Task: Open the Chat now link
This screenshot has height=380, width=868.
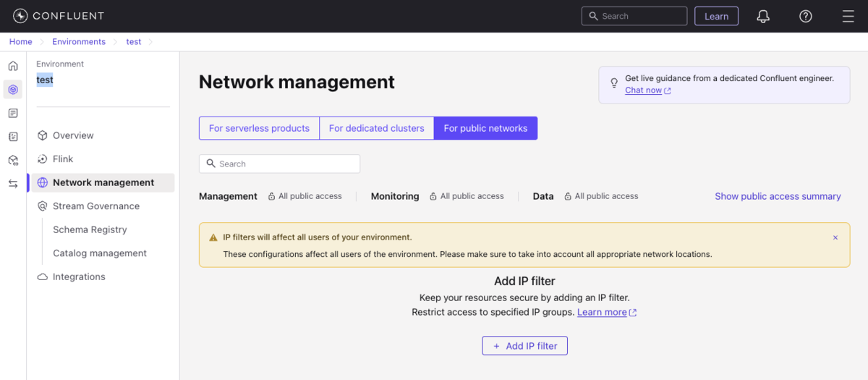Action: [643, 90]
